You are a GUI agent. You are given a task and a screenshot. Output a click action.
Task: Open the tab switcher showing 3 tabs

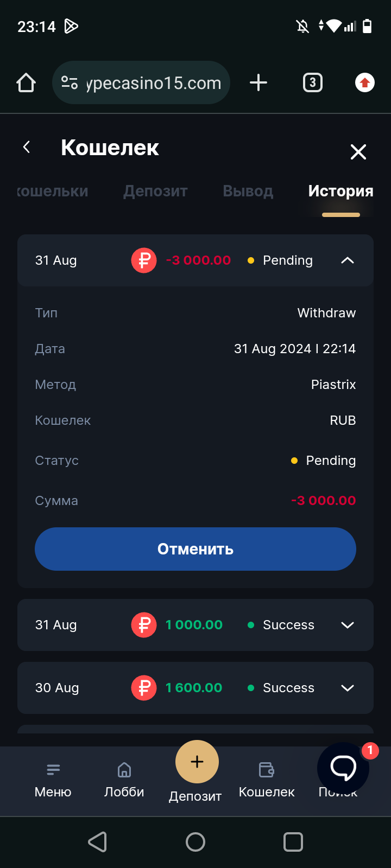tap(312, 82)
